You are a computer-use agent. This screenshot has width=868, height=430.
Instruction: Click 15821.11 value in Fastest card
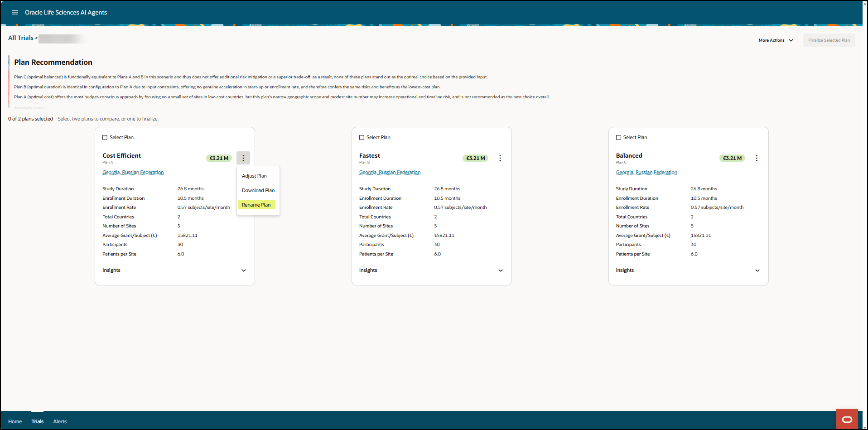coord(444,236)
